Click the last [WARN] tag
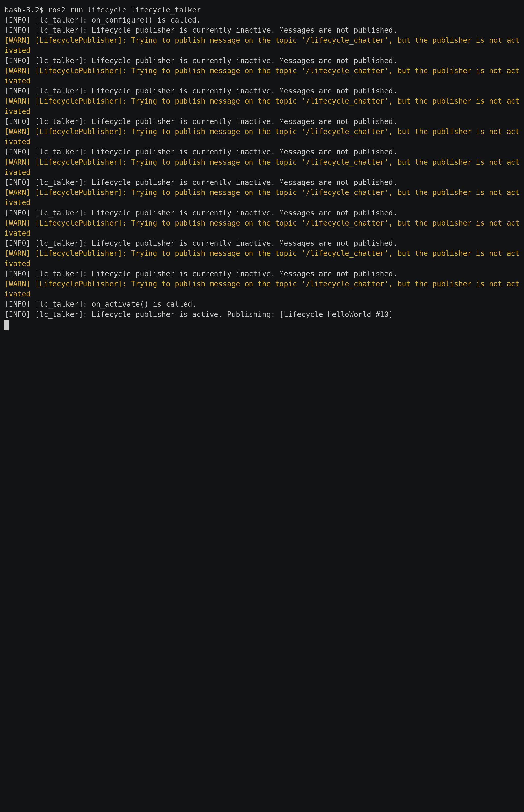524x812 pixels. [17, 284]
